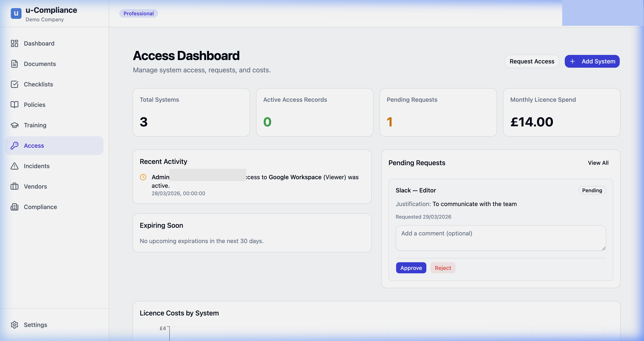Click the Policies book icon
The image size is (644, 341).
click(14, 105)
